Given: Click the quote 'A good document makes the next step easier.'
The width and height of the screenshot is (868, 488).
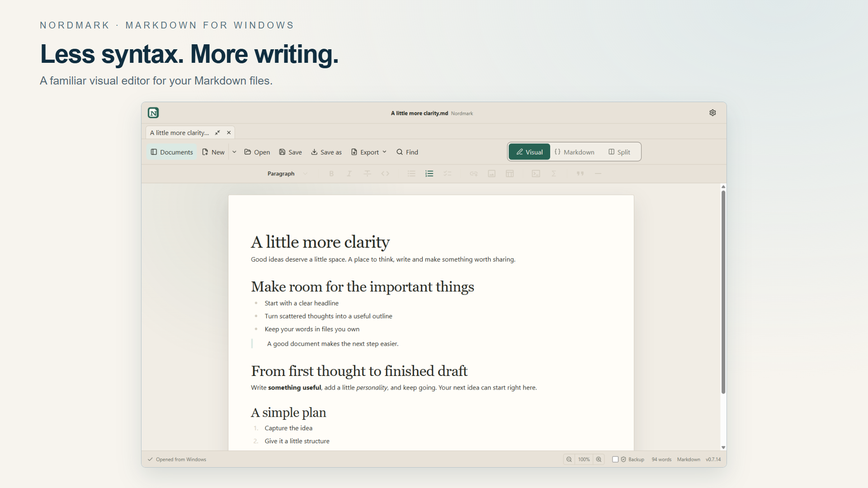Looking at the screenshot, I should (333, 344).
